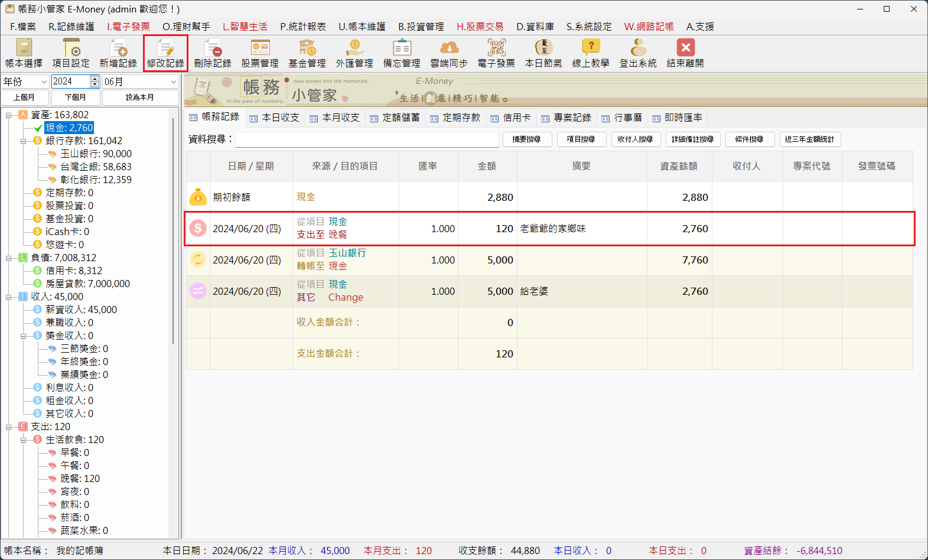
Task: Click 下個月 next month button
Action: pos(76,97)
